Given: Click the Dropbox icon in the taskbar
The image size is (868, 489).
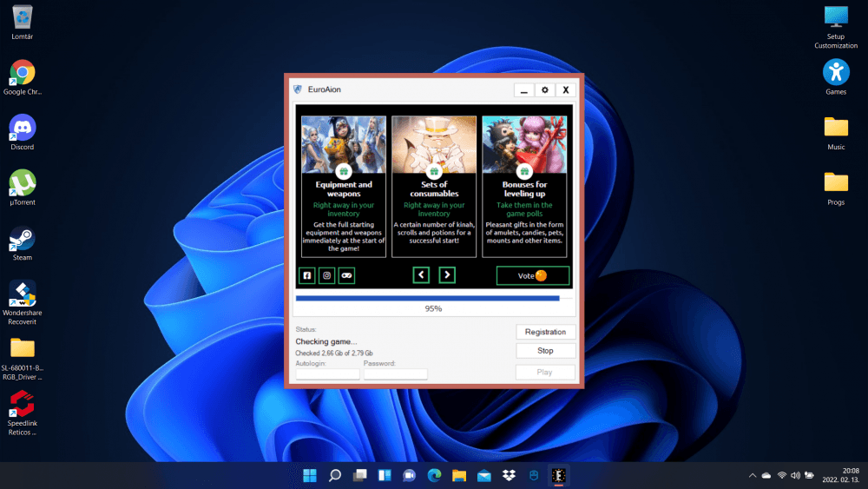Looking at the screenshot, I should click(510, 475).
